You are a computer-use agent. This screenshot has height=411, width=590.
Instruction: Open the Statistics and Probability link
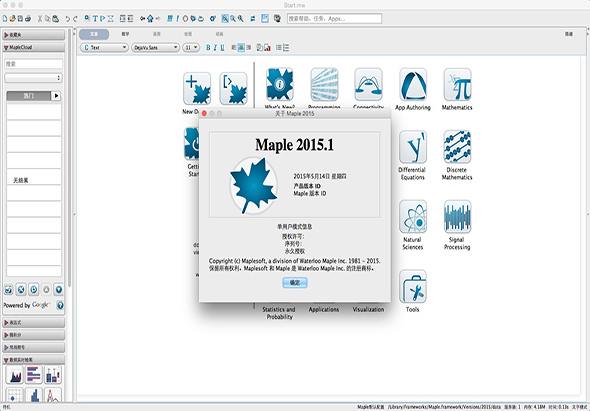[279, 313]
